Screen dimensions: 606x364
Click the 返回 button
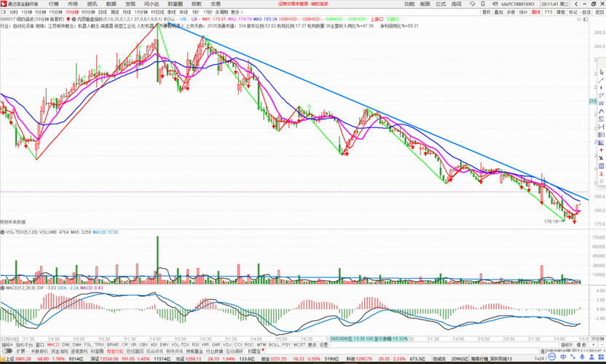pos(599,12)
